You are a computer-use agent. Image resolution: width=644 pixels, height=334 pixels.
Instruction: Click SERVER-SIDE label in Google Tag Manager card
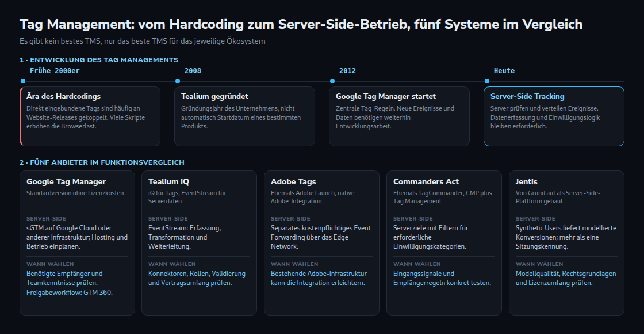point(46,219)
